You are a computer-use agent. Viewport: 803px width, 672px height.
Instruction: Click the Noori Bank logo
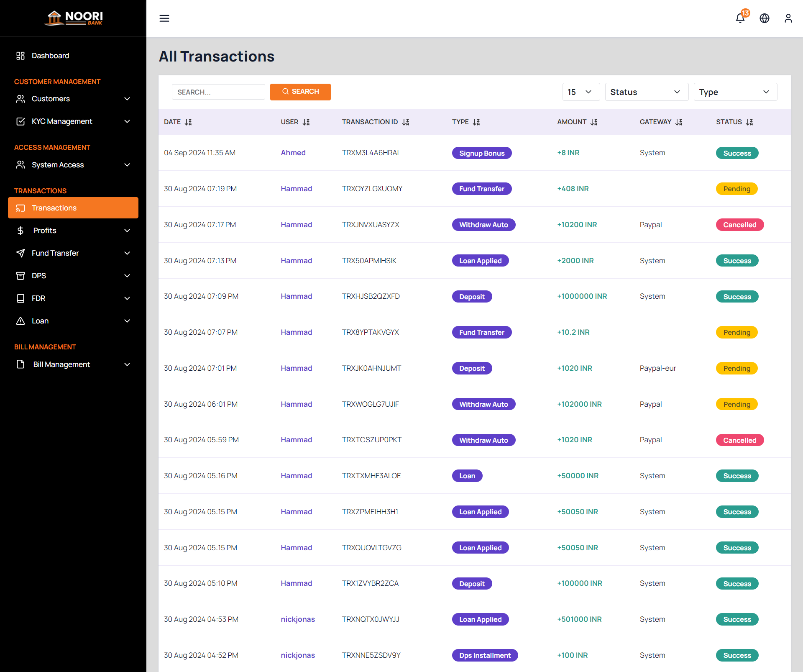tap(74, 18)
